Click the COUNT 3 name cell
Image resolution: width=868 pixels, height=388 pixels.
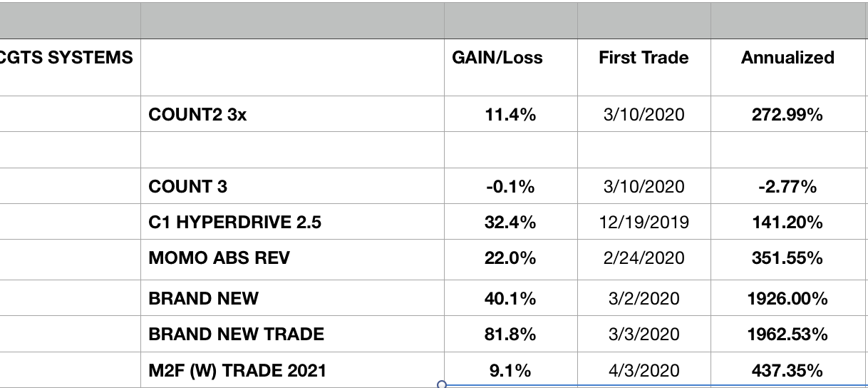click(x=187, y=187)
